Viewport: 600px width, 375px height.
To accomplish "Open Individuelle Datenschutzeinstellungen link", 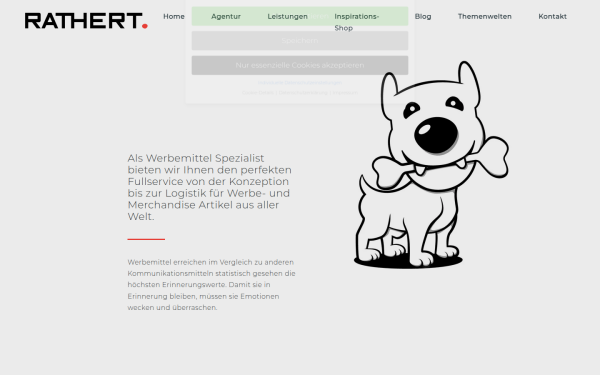I will 300,83.
